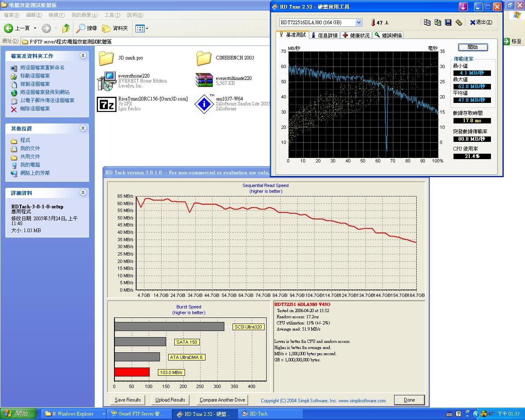Open 我的文件 in Other Places
525x420 pixels.
[30, 148]
